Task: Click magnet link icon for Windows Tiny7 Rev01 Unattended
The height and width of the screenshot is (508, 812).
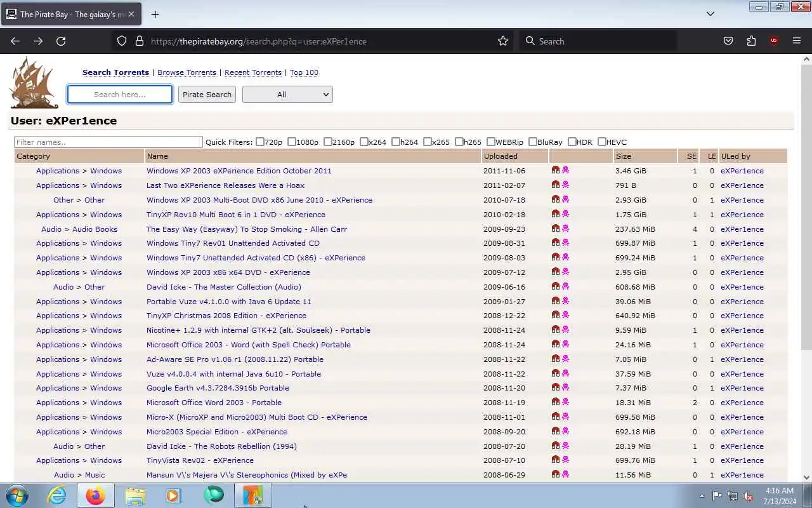Action: pos(556,243)
